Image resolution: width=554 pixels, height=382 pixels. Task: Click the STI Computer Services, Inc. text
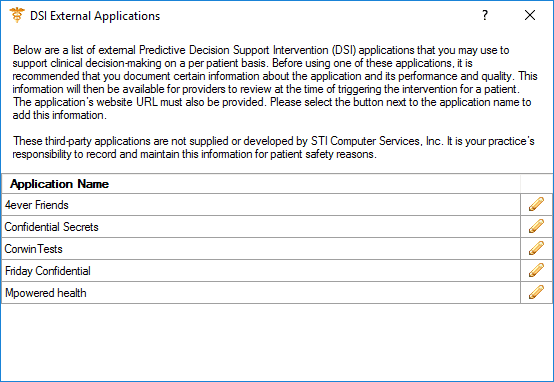(377, 141)
